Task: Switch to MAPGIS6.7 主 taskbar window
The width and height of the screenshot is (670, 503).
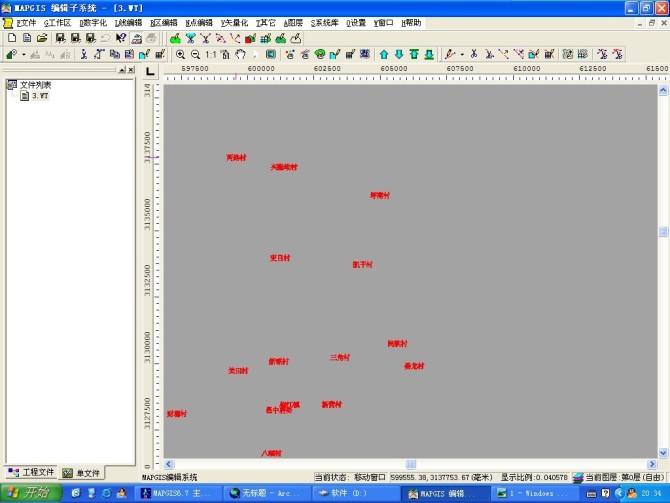Action: coord(178,494)
